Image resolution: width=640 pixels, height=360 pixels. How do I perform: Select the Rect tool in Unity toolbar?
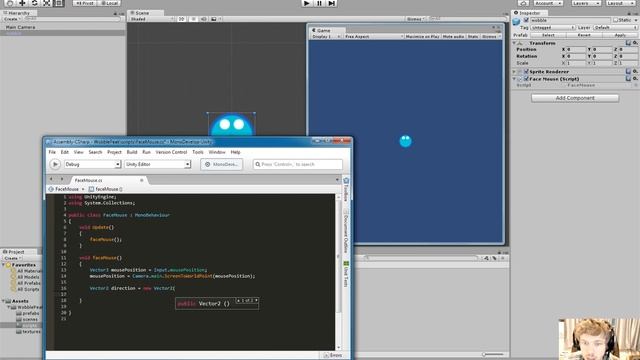[x=59, y=3]
